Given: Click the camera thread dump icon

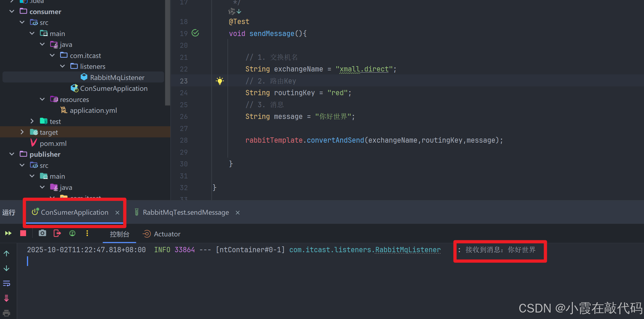Looking at the screenshot, I should point(42,233).
